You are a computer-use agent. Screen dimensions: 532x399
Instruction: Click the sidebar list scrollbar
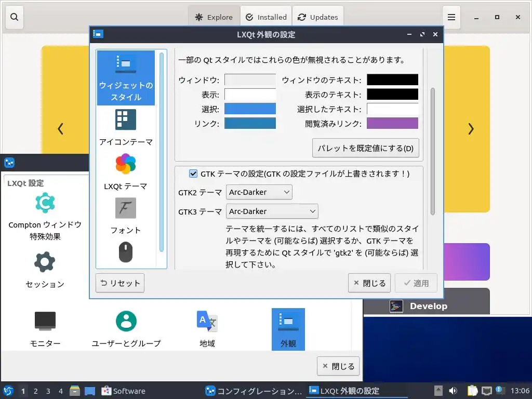pyautogui.click(x=162, y=152)
